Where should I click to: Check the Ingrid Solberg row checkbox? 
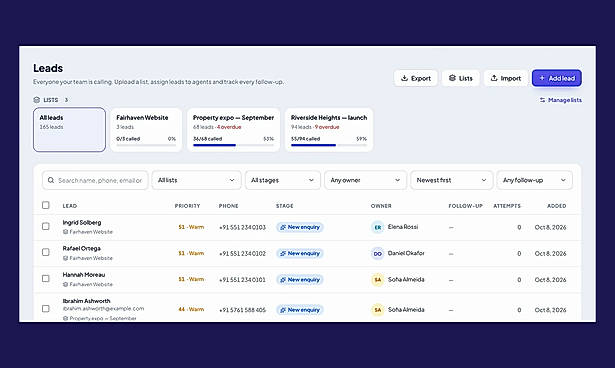pyautogui.click(x=45, y=226)
